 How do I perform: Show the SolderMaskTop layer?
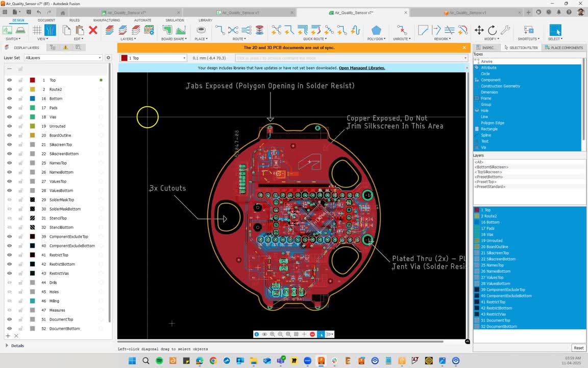(x=9, y=200)
